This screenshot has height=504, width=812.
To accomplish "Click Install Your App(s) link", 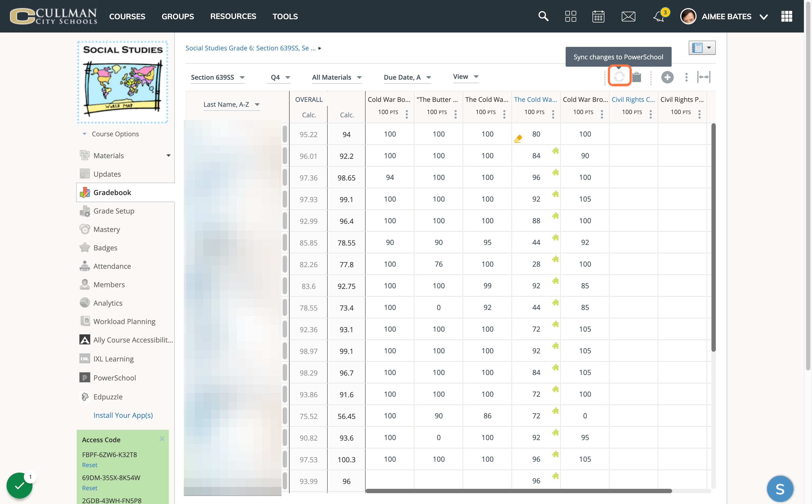I will click(x=123, y=415).
